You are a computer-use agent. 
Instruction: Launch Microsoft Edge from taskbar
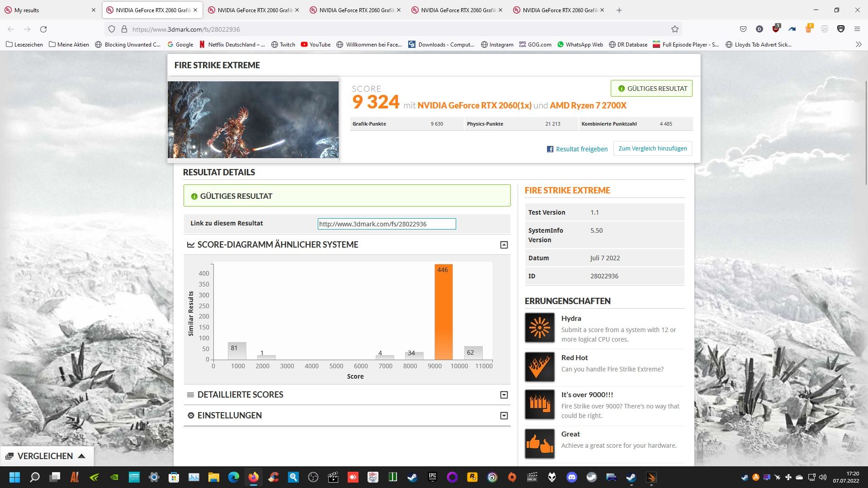point(233,477)
